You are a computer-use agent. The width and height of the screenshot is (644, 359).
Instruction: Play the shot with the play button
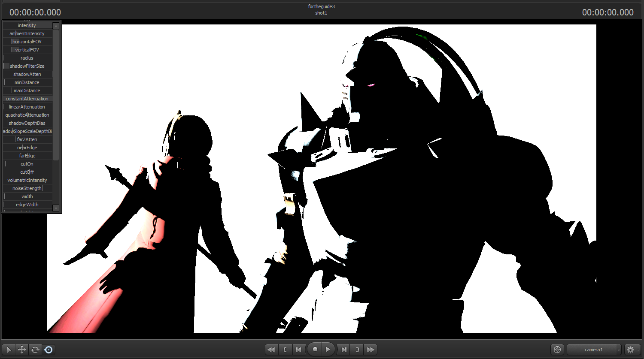[x=328, y=350]
